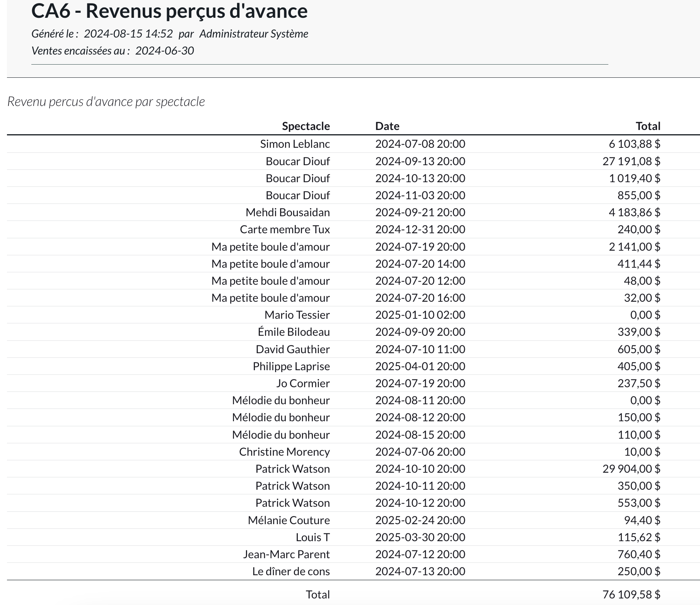Select the 'Jean-Marc Parent' spectacle cell

pos(287,554)
